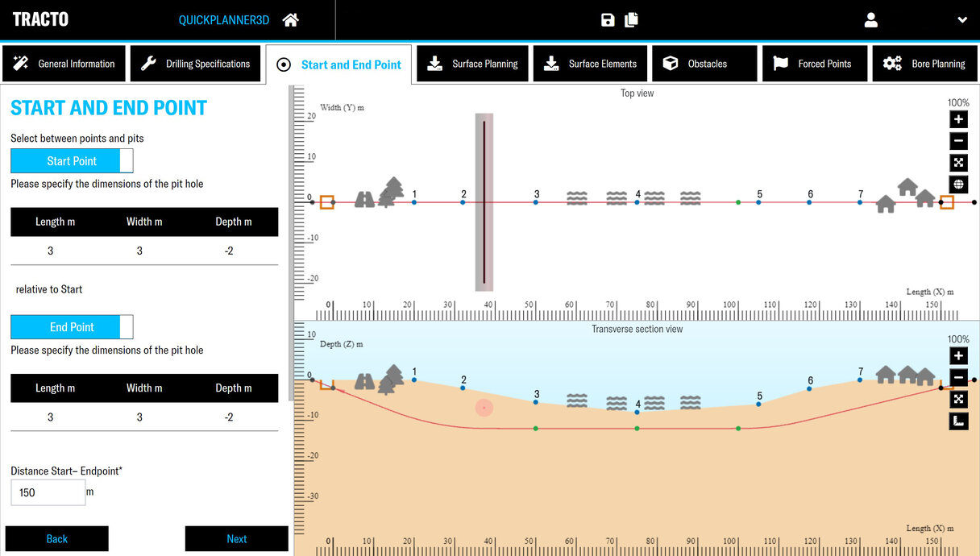The height and width of the screenshot is (556, 980).
Task: Click the copy document icon in header
Action: 631,20
